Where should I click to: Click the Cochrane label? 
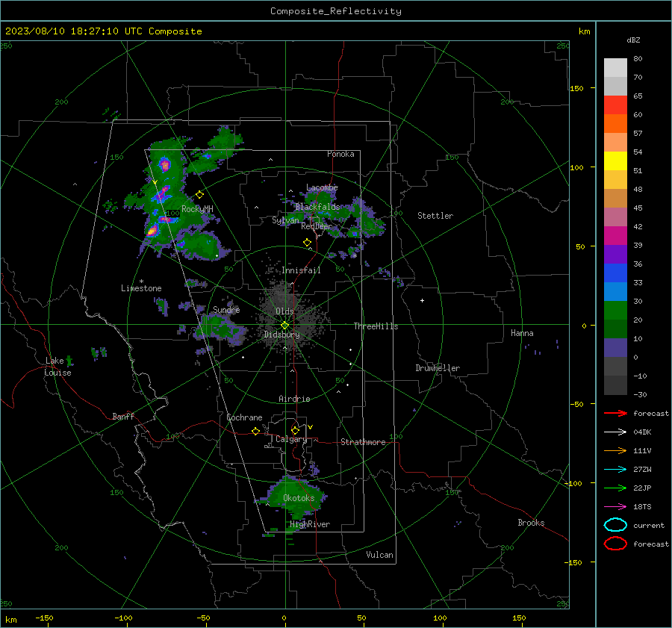(x=244, y=417)
